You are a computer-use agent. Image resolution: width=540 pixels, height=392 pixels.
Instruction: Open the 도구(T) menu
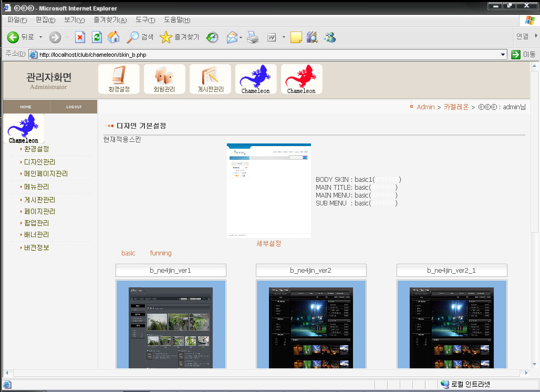(145, 20)
